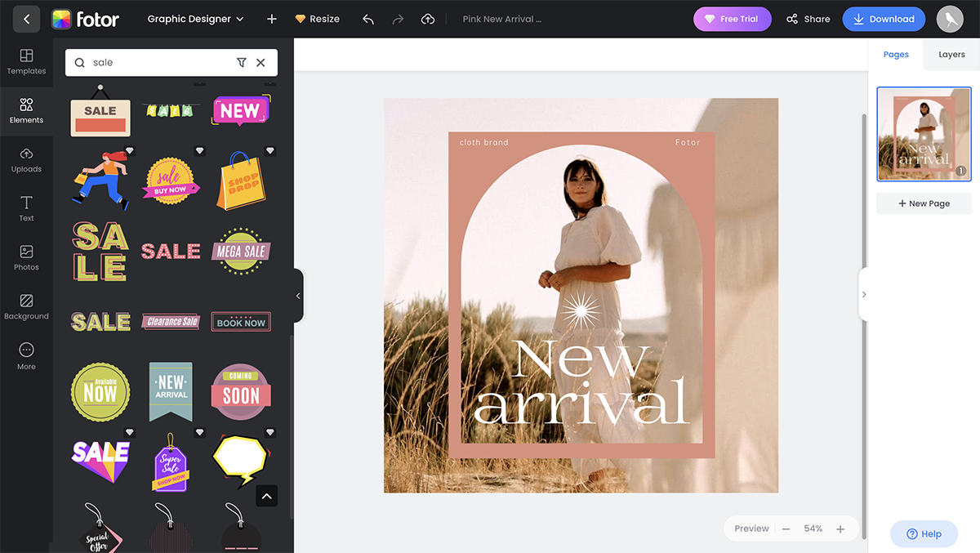Switch to the Pages tab
The height and width of the screenshot is (553, 980).
tap(896, 54)
